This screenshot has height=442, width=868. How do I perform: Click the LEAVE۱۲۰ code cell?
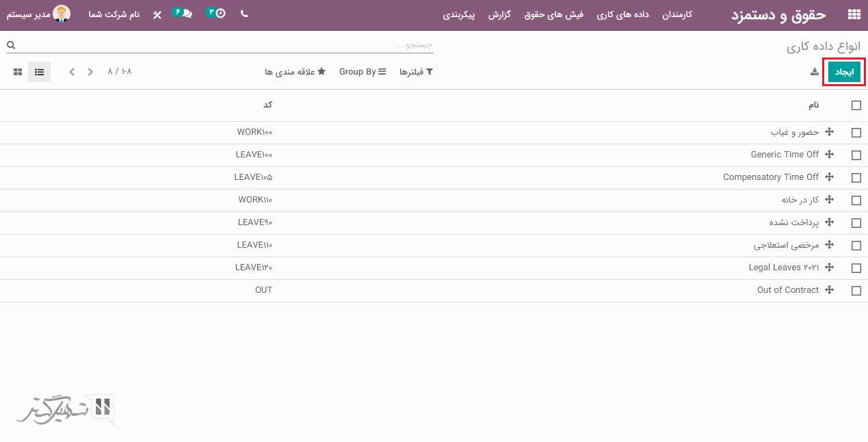pyautogui.click(x=254, y=268)
